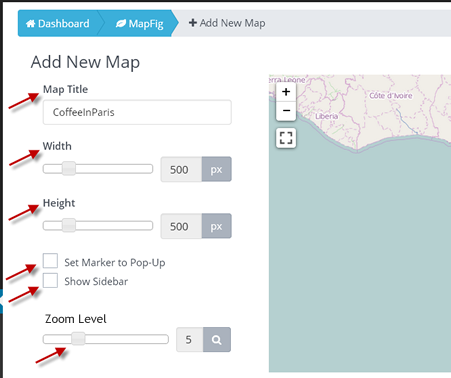Click the Width slider handle
Screen dimensions: 451x378
(x=69, y=168)
